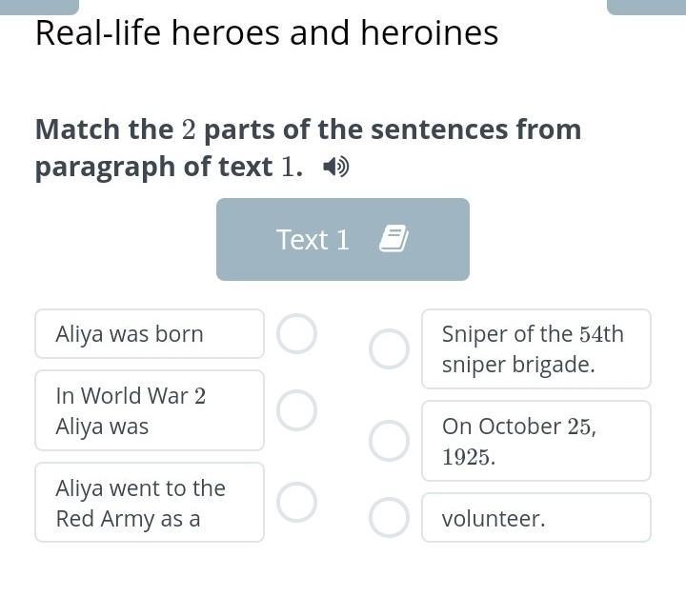Click the 'Aliya was born' card
This screenshot has width=686, height=616.
click(150, 333)
